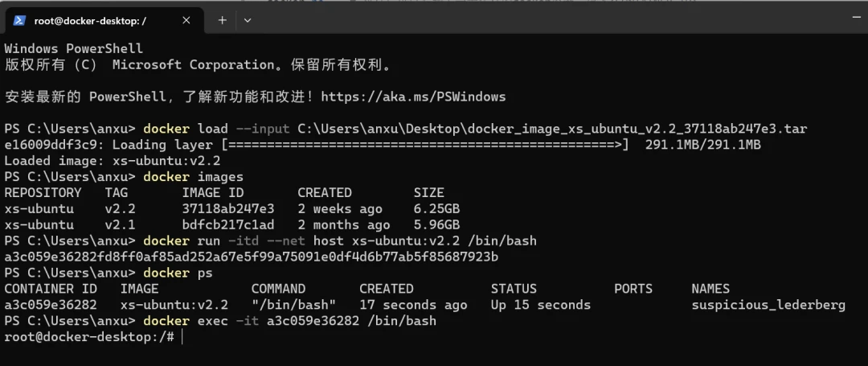The height and width of the screenshot is (366, 868).
Task: Click the "/bin/bash" command value
Action: [x=294, y=305]
